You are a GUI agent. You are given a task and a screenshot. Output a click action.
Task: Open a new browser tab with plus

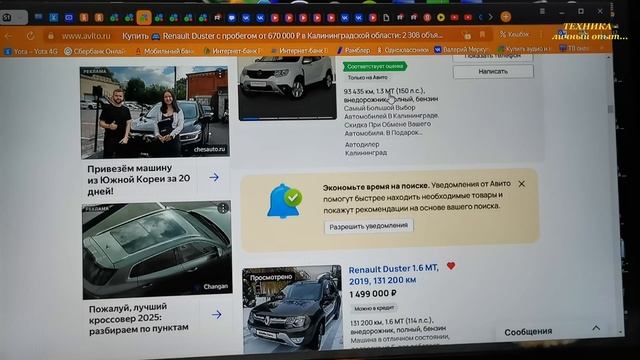(x=505, y=16)
